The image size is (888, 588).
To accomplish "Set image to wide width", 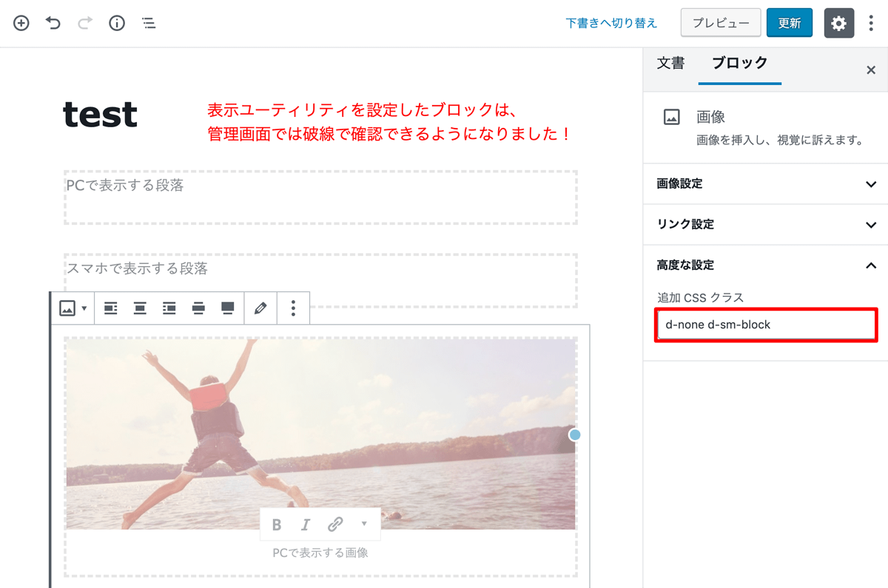I will tap(198, 308).
